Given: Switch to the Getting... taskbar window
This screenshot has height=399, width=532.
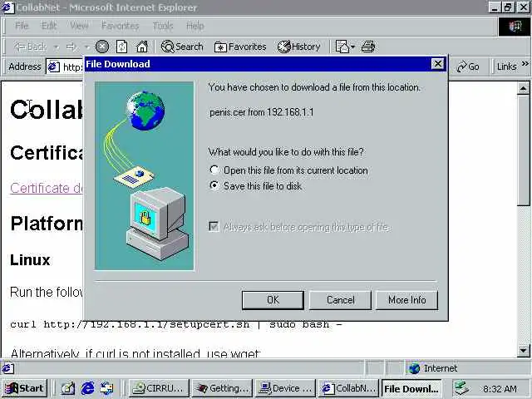Looking at the screenshot, I should click(x=222, y=388).
